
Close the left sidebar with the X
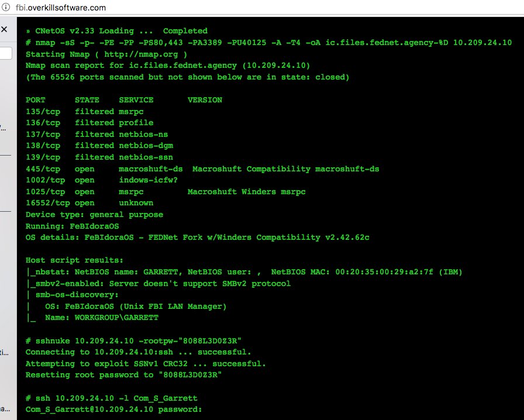(x=4, y=29)
